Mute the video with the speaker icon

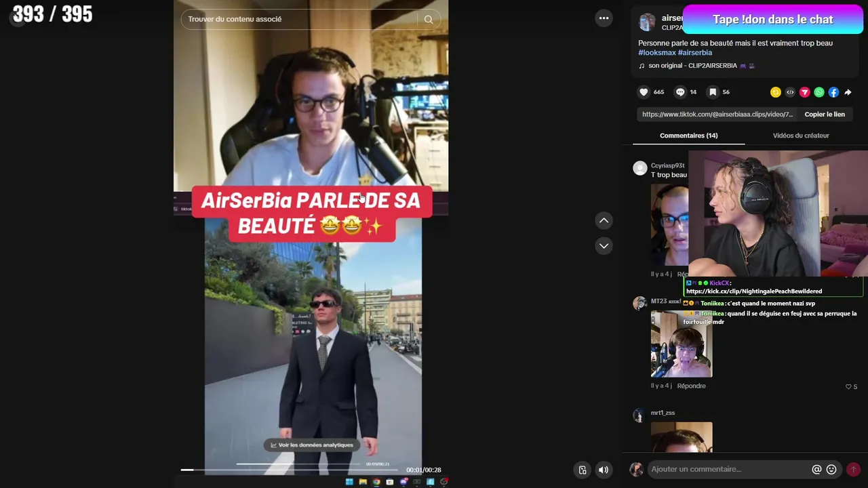pyautogui.click(x=603, y=470)
